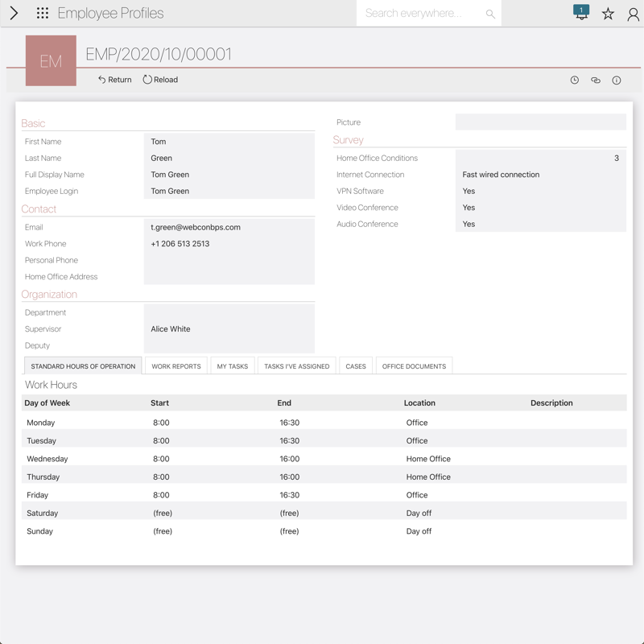Click the search magnifier icon
The width and height of the screenshot is (644, 644).
pos(490,14)
